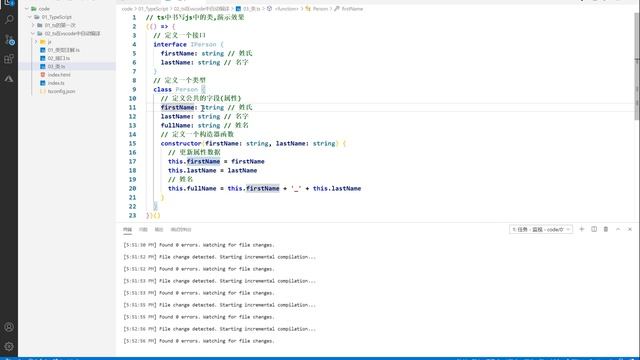Click 'IPerson' on line 4

click(203, 44)
